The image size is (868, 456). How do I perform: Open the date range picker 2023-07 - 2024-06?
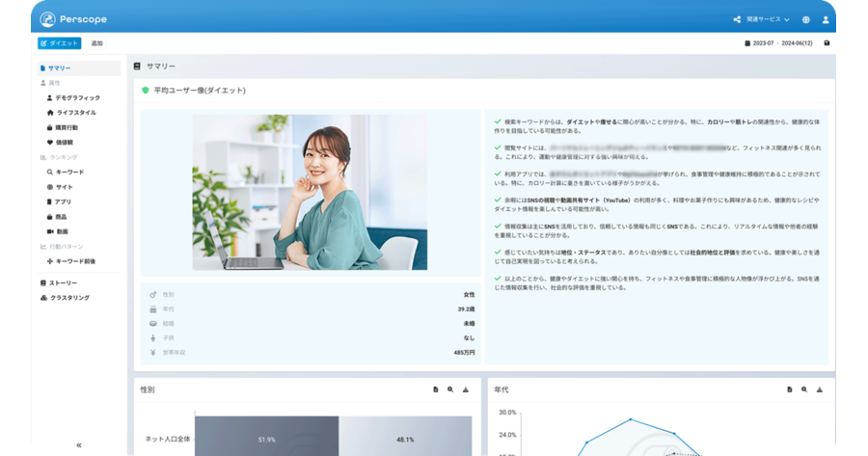(x=778, y=42)
